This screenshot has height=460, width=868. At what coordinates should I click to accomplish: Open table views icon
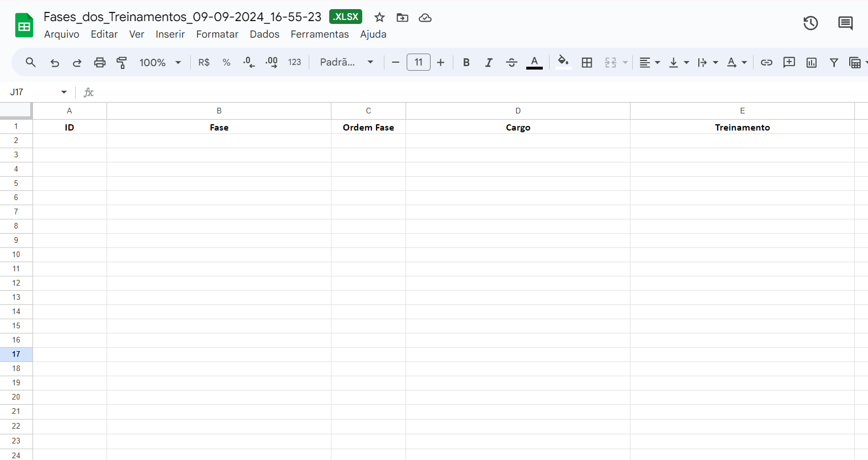tap(855, 62)
